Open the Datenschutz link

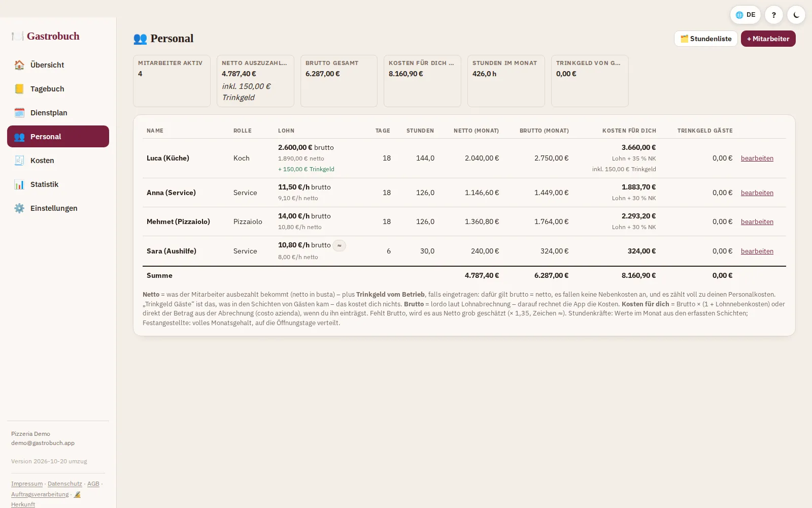[x=64, y=484]
